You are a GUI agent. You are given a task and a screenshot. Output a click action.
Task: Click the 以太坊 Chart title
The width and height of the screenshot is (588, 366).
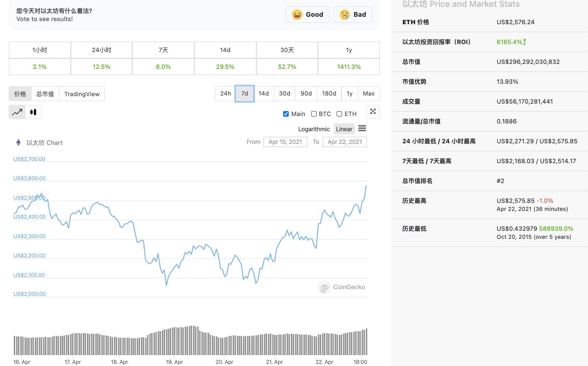click(45, 143)
